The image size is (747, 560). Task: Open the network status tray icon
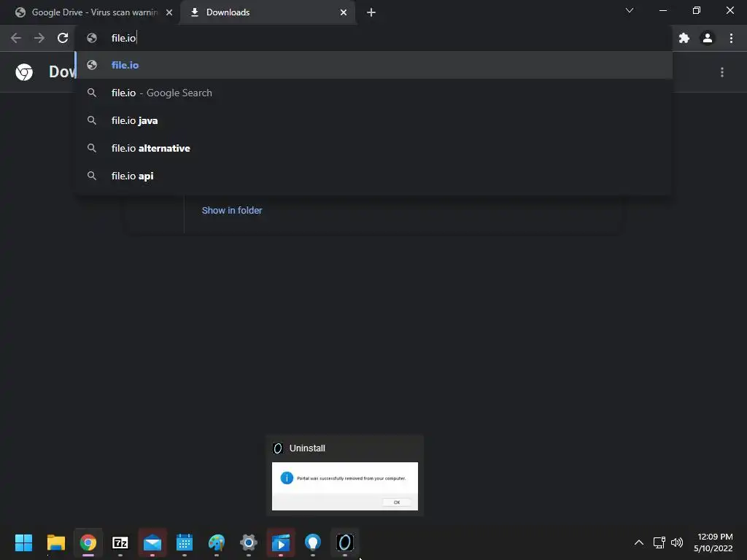pyautogui.click(x=659, y=542)
